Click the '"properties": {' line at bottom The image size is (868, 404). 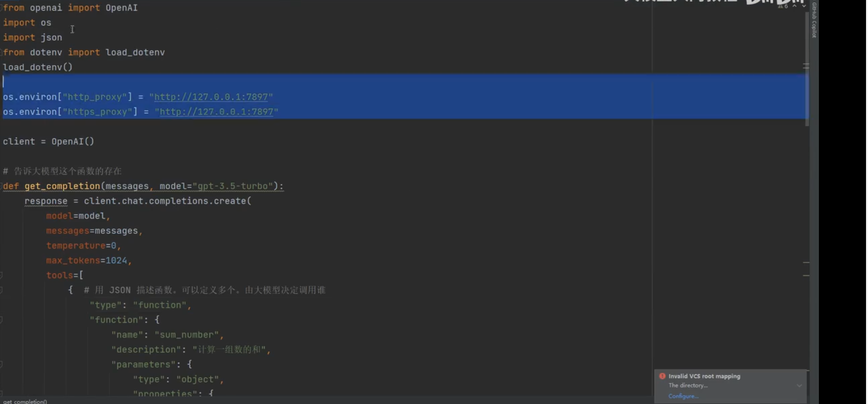pos(173,393)
